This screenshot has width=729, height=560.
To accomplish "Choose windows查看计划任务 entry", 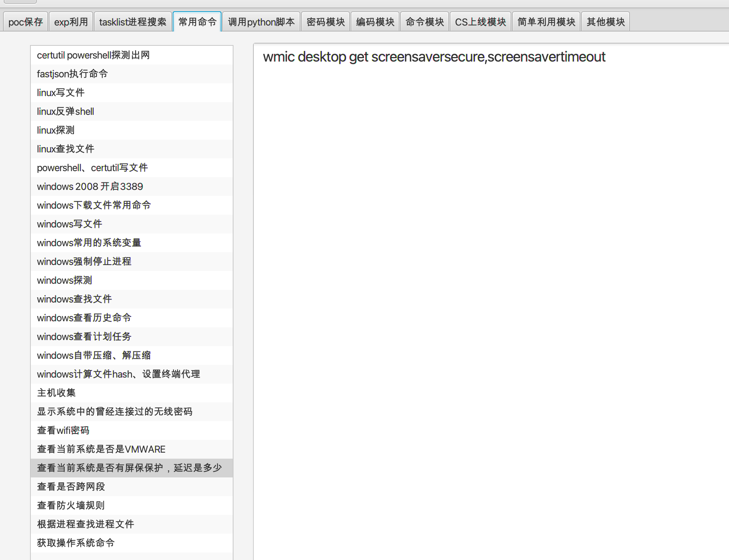I will 84,337.
